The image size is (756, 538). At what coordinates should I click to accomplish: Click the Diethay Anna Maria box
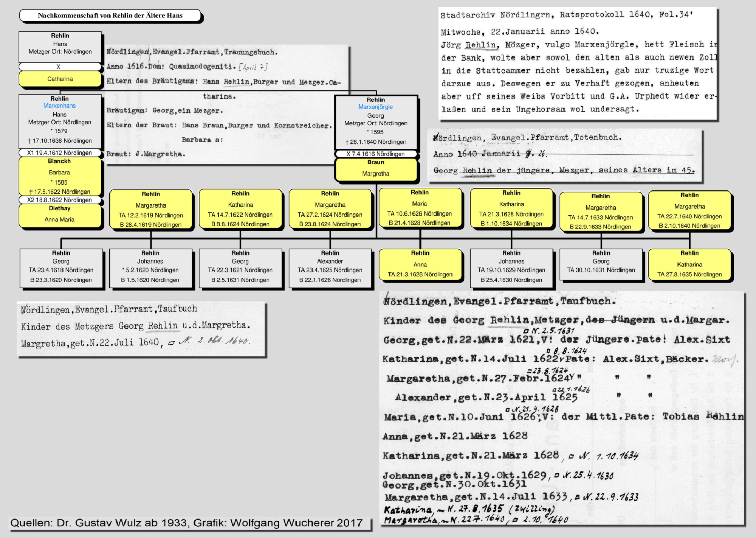(x=60, y=215)
